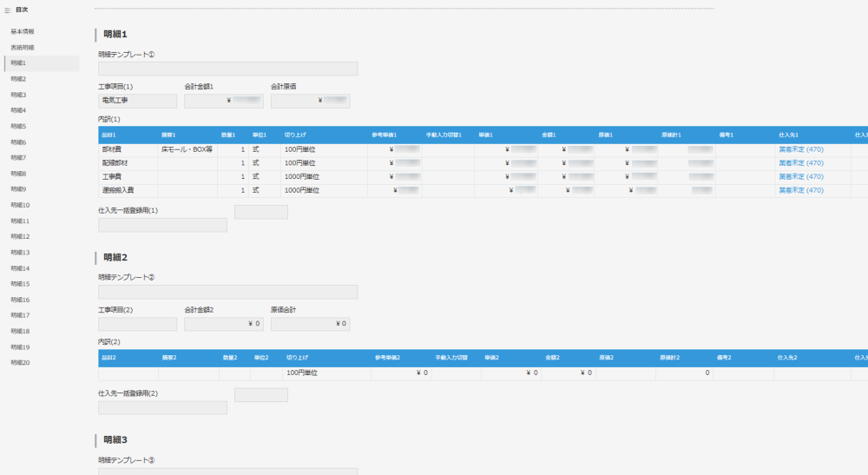Click the 床モール・BOX等 description cell
This screenshot has width=868, height=475.
click(187, 149)
